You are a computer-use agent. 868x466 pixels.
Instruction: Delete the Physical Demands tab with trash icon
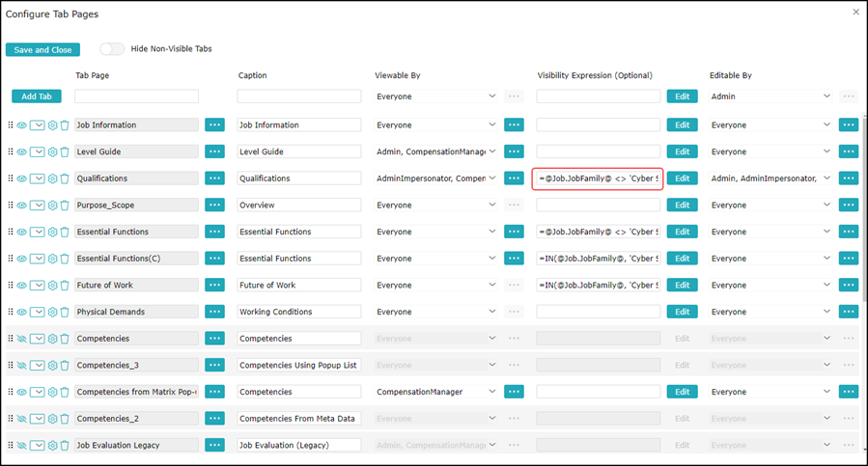[65, 312]
